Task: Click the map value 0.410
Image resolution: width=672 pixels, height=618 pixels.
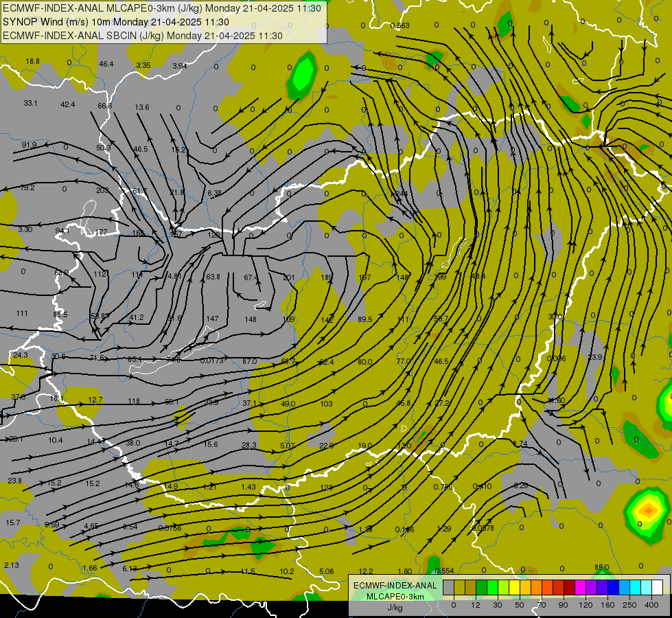Action: pos(482,486)
